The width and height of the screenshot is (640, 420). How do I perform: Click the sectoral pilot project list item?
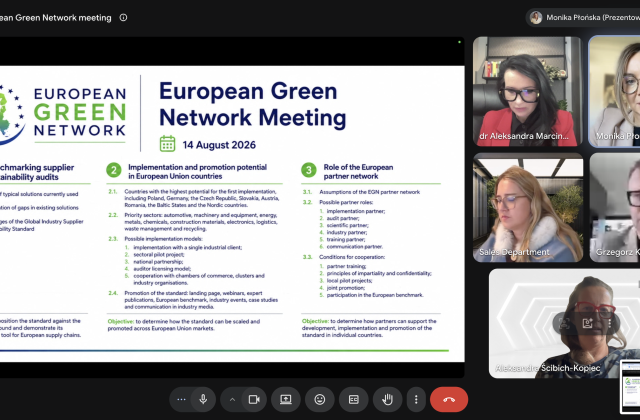[159, 254]
